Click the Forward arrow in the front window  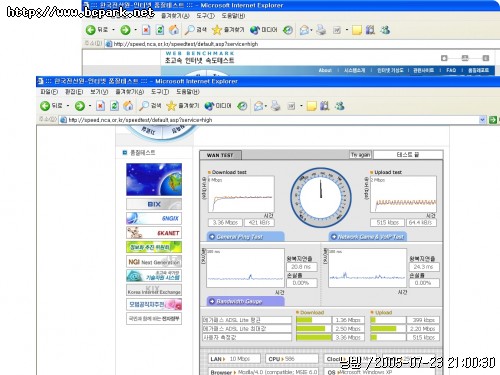tap(80, 106)
